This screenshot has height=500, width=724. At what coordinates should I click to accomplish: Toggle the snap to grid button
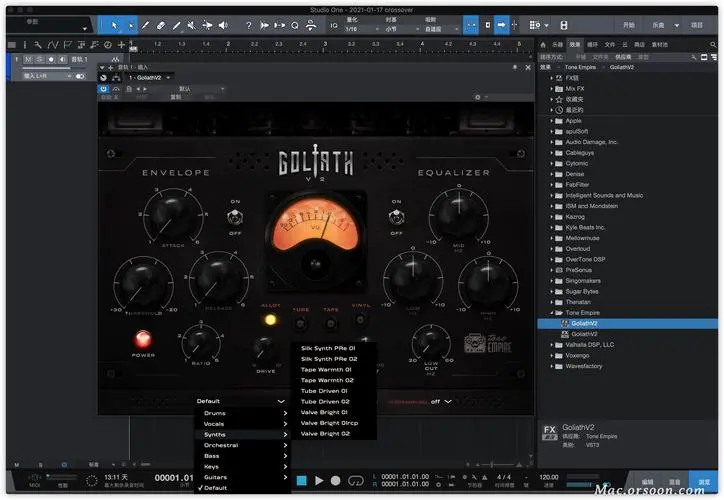tap(471, 25)
